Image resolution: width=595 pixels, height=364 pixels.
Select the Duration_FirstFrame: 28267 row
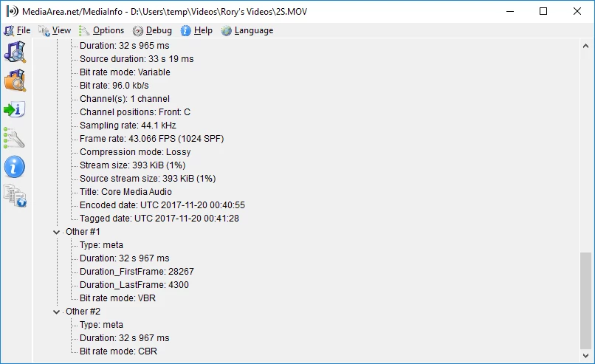(x=137, y=272)
